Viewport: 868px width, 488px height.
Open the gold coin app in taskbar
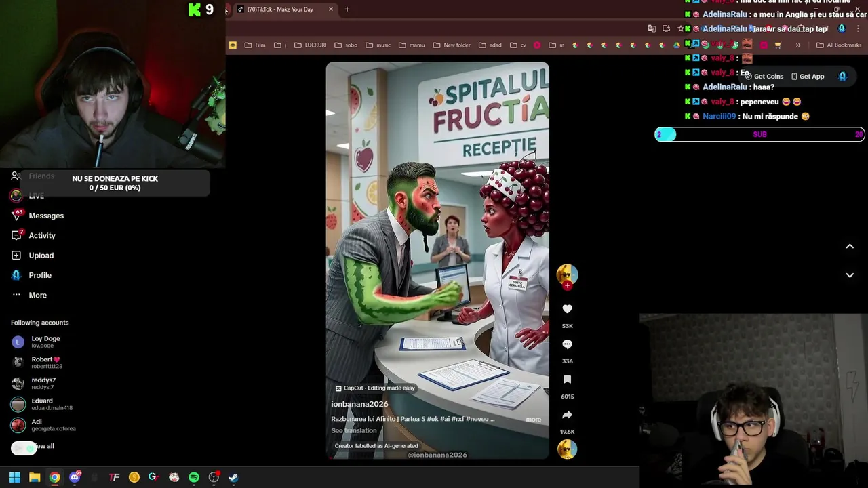134,477
